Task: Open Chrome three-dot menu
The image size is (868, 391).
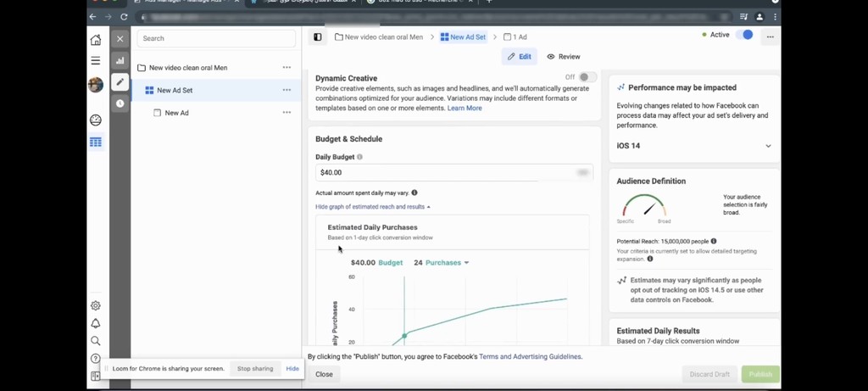Action: point(775,17)
